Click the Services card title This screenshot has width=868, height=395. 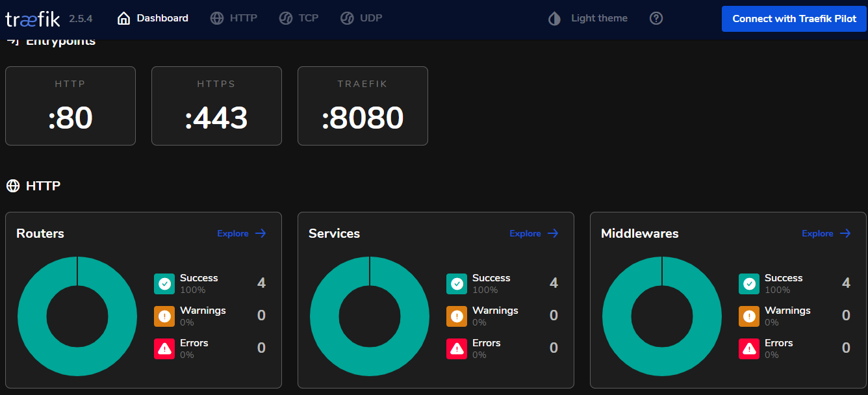click(x=334, y=233)
